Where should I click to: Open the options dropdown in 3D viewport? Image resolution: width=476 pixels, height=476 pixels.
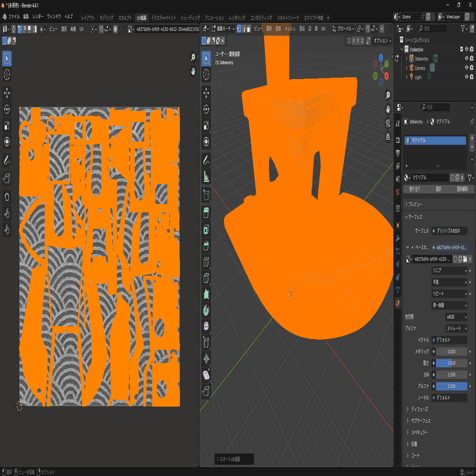point(382,41)
